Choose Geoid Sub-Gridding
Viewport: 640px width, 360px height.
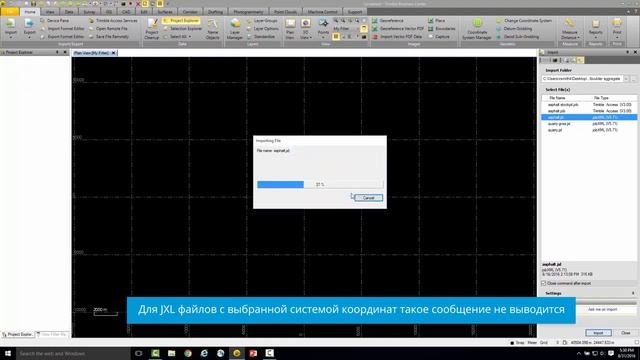(x=518, y=37)
